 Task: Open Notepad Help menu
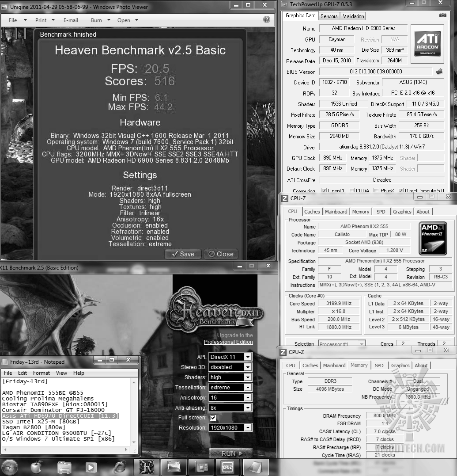coord(79,373)
